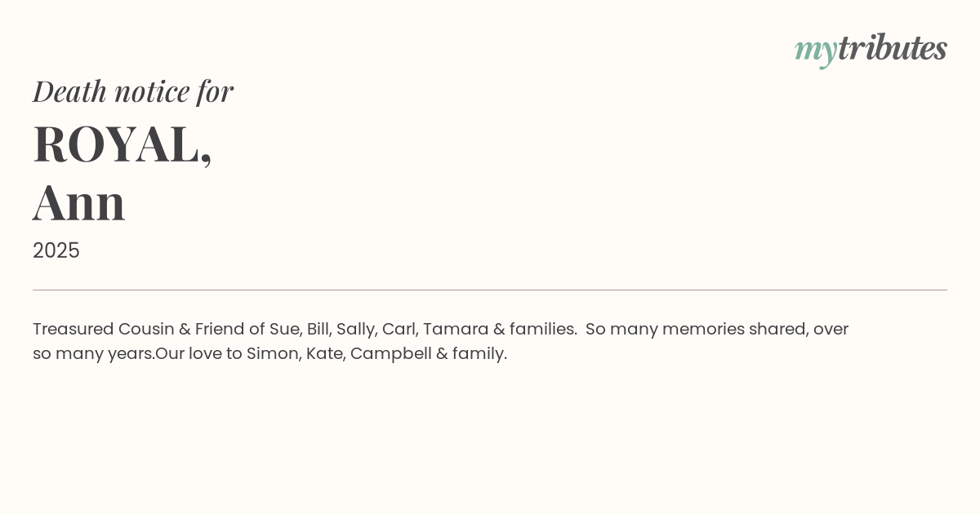Click the year 2025

click(x=56, y=250)
